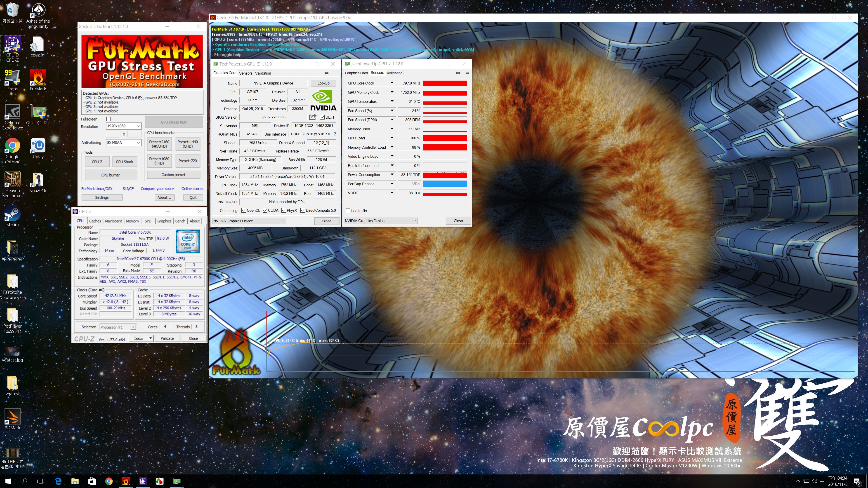Image resolution: width=868 pixels, height=488 pixels.
Task: Open the vga2016 desktop icon
Action: [38, 182]
